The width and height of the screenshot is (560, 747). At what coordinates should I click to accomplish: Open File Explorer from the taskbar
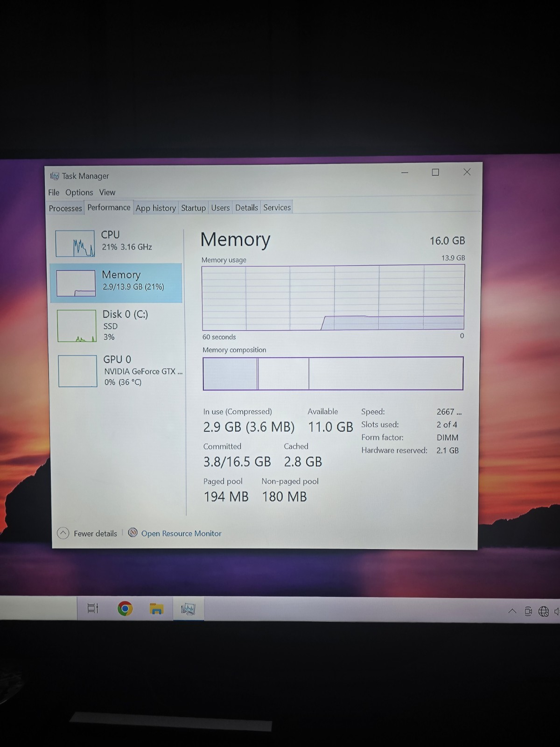156,609
